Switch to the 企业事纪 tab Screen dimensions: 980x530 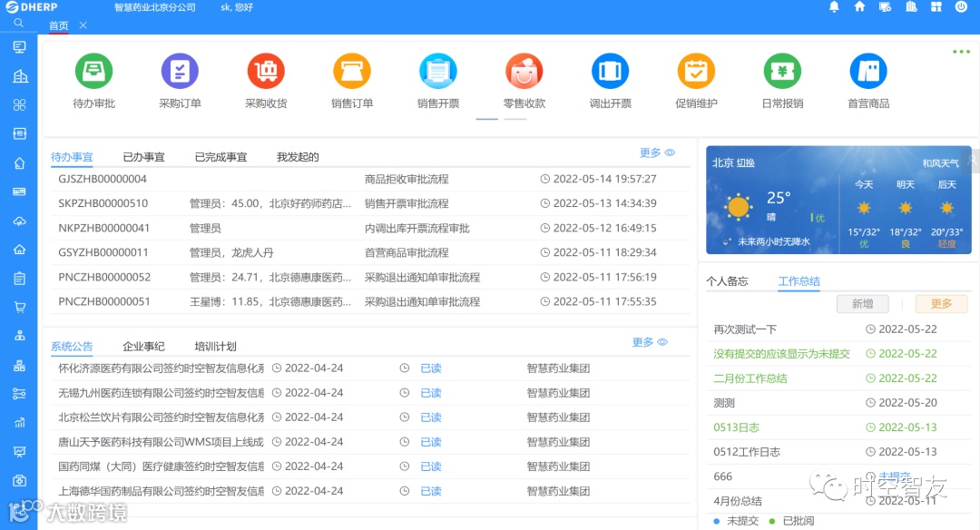click(x=143, y=347)
